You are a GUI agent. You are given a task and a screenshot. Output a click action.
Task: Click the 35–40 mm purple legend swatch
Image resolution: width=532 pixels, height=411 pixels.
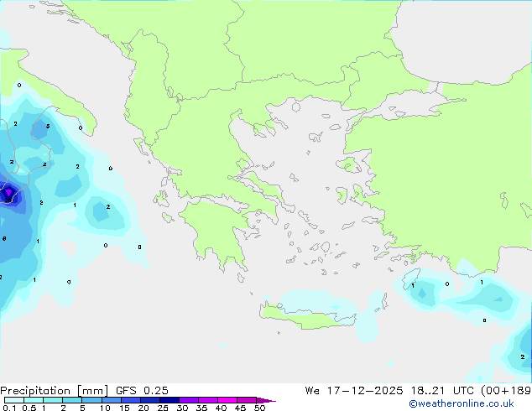coord(208,400)
